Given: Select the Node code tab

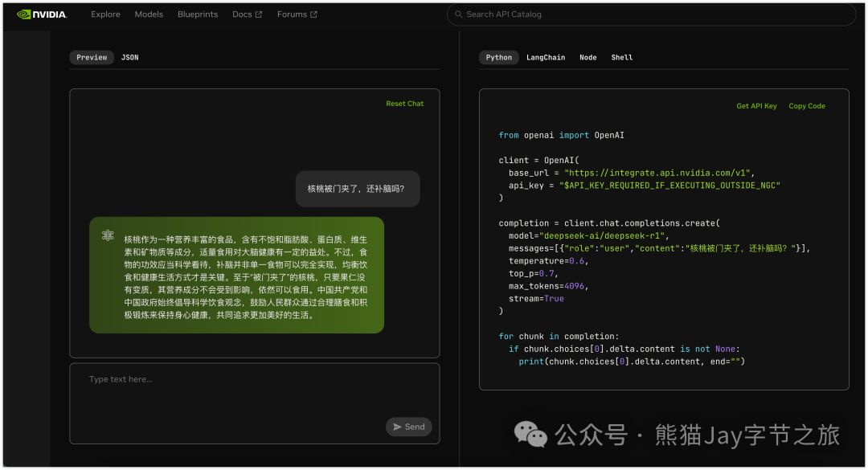Looking at the screenshot, I should point(588,58).
